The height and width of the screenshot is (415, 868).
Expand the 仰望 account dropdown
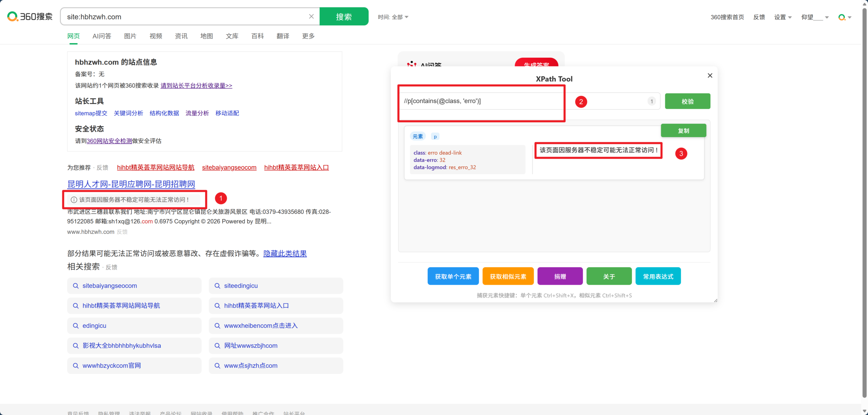[x=814, y=17]
